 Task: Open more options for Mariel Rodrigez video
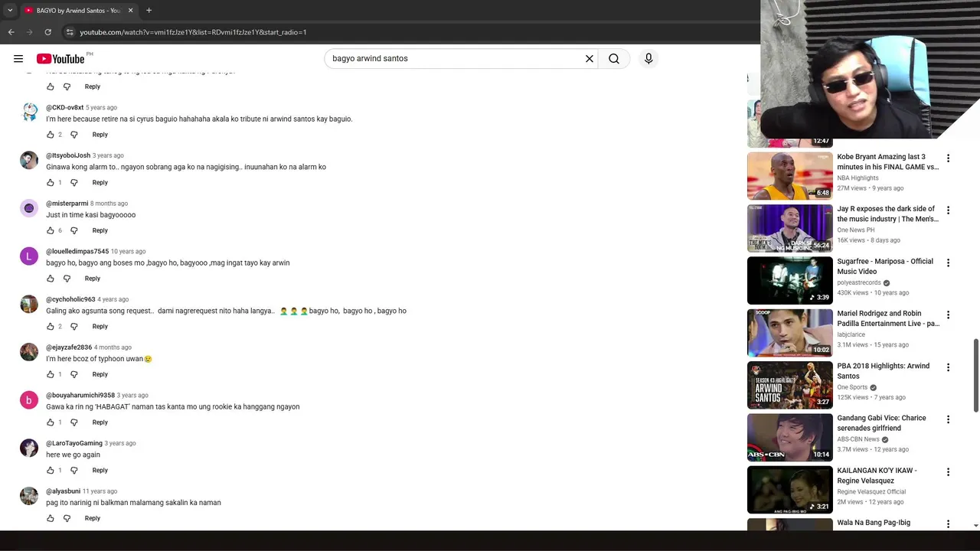click(948, 315)
